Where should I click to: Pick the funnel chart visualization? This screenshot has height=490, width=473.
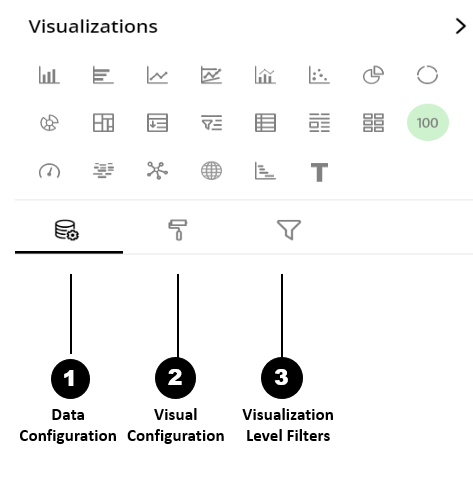point(211,123)
